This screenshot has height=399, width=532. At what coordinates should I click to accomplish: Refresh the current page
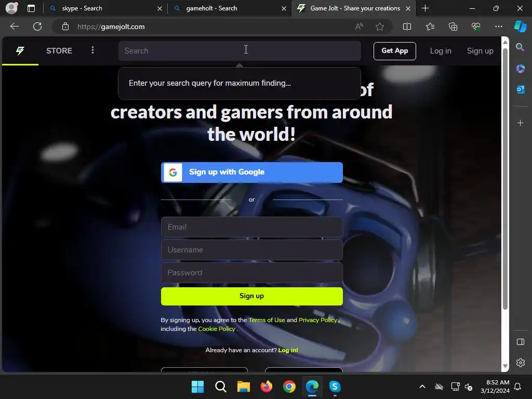click(x=37, y=26)
